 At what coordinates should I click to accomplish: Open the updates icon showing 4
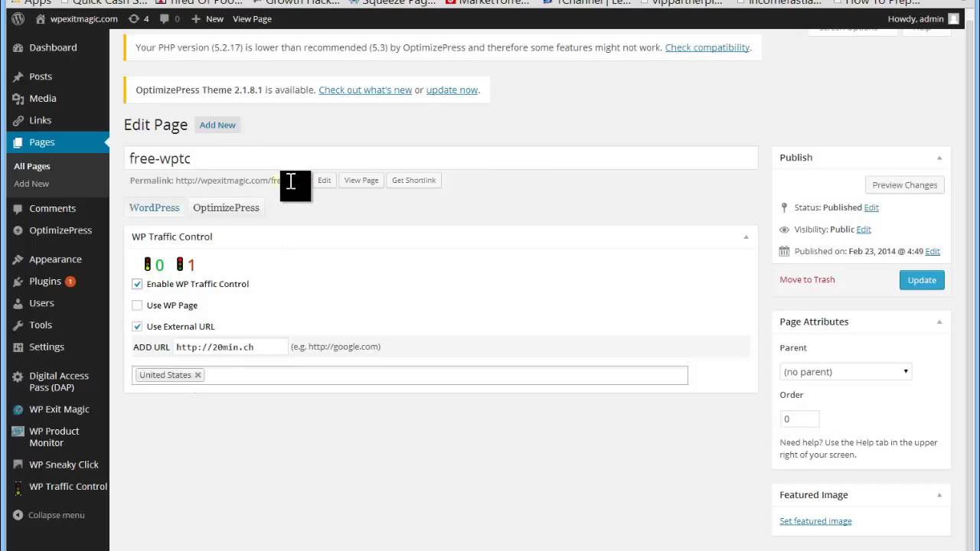coord(135,18)
